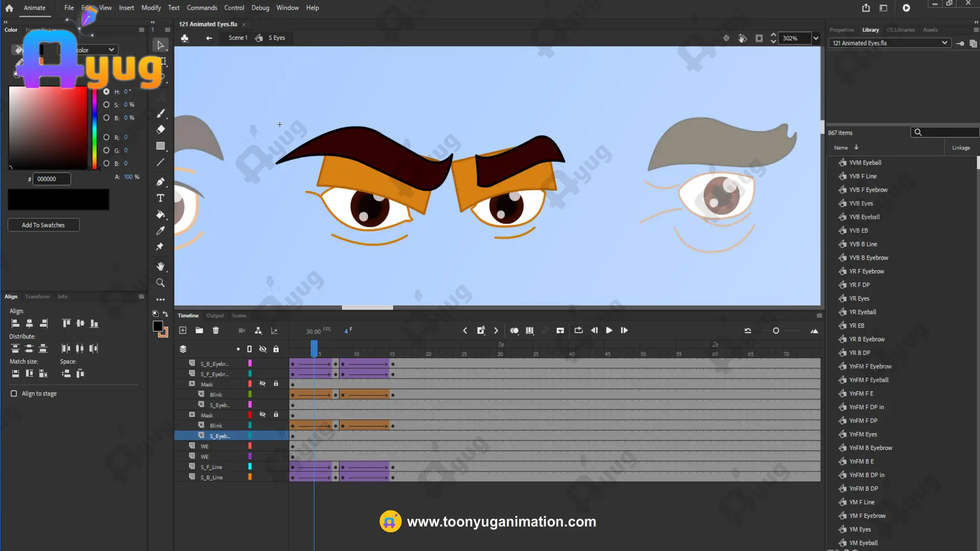980x551 pixels.
Task: Select the Hand tool
Action: point(160,266)
